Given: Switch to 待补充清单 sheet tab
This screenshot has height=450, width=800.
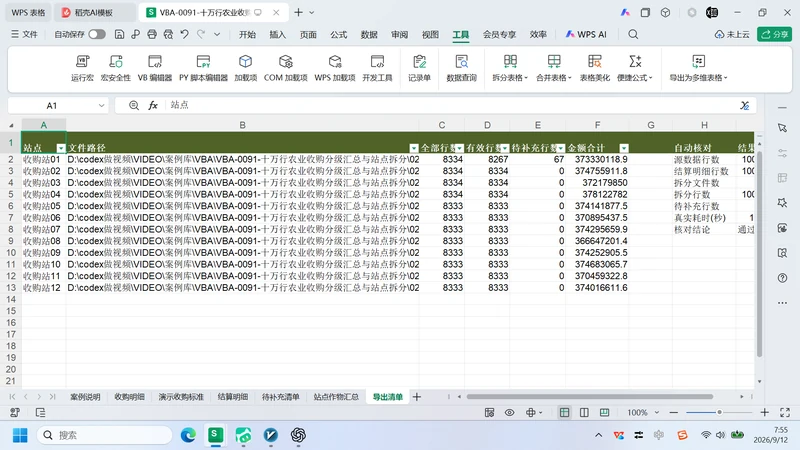Looking at the screenshot, I should [280, 396].
